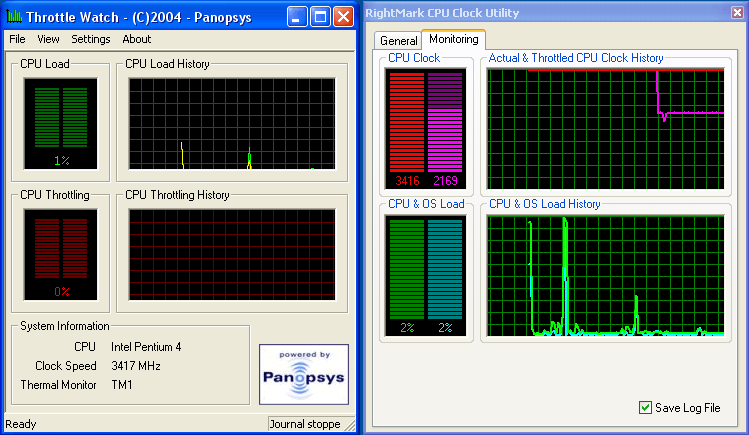Select the Monitoring tab in RightMark
Screen dimensions: 749x435
(453, 39)
